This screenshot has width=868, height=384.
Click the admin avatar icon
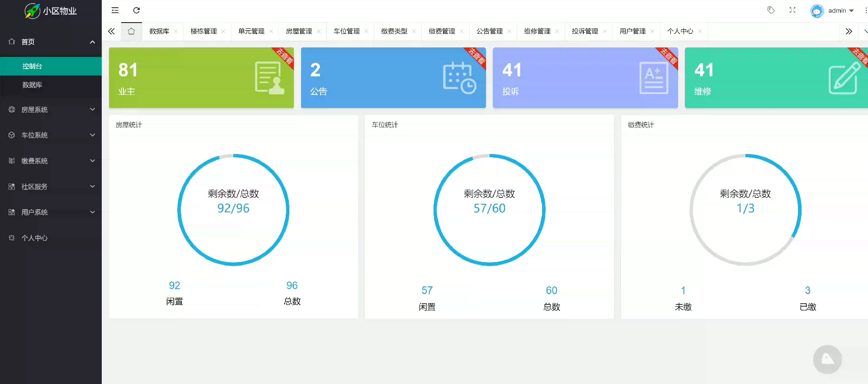[x=816, y=11]
